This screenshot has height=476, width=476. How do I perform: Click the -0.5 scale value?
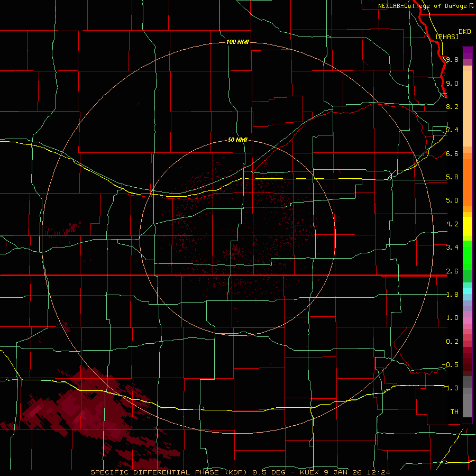pyautogui.click(x=450, y=364)
